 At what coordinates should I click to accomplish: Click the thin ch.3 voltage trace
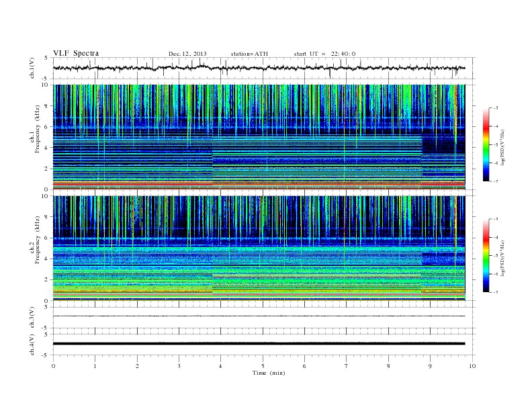[x=259, y=316]
